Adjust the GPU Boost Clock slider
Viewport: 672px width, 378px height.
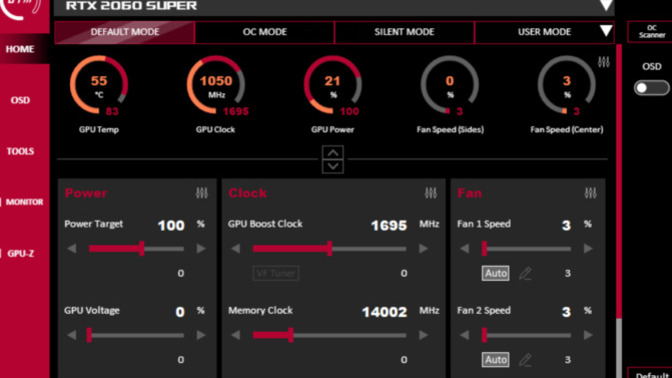point(329,249)
